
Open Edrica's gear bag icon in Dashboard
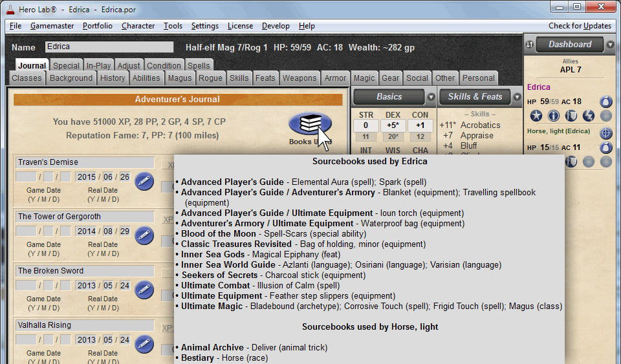click(605, 102)
